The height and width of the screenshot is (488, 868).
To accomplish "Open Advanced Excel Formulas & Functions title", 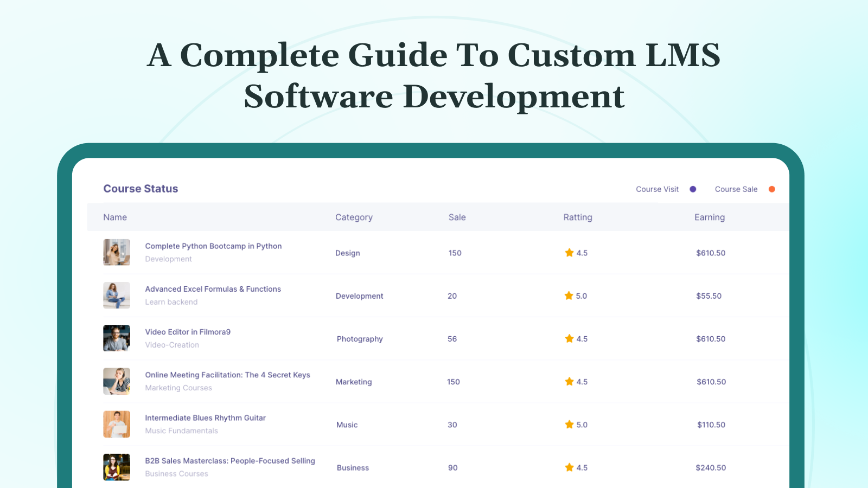I will click(x=213, y=289).
